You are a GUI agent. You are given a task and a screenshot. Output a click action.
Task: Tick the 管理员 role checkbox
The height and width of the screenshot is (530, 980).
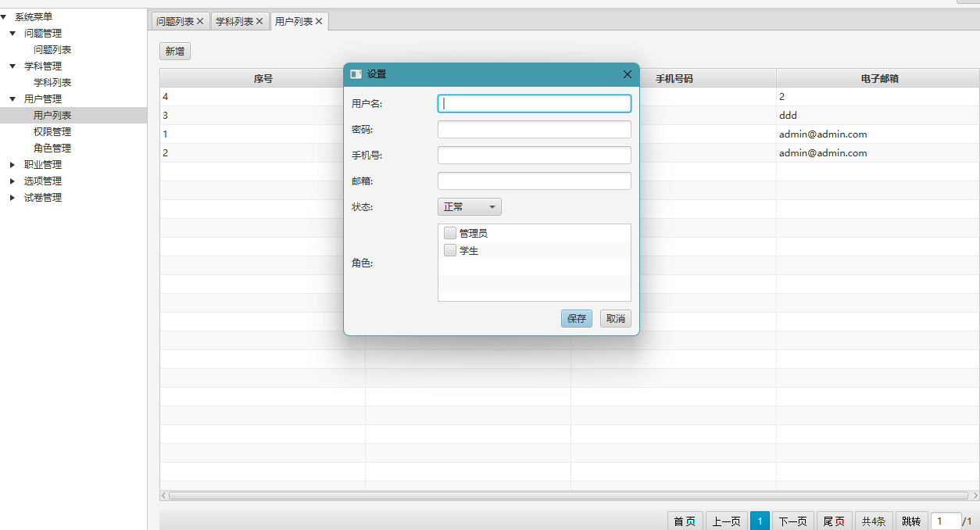pos(450,233)
